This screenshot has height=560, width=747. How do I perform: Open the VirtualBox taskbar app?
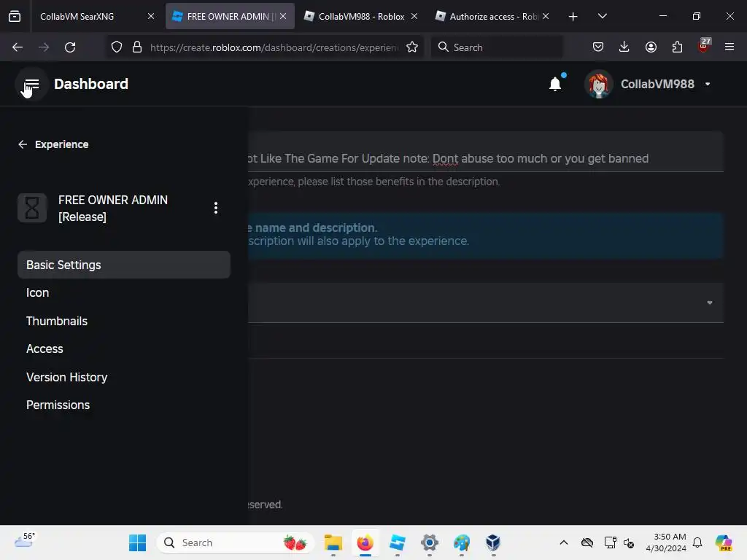coord(493,542)
